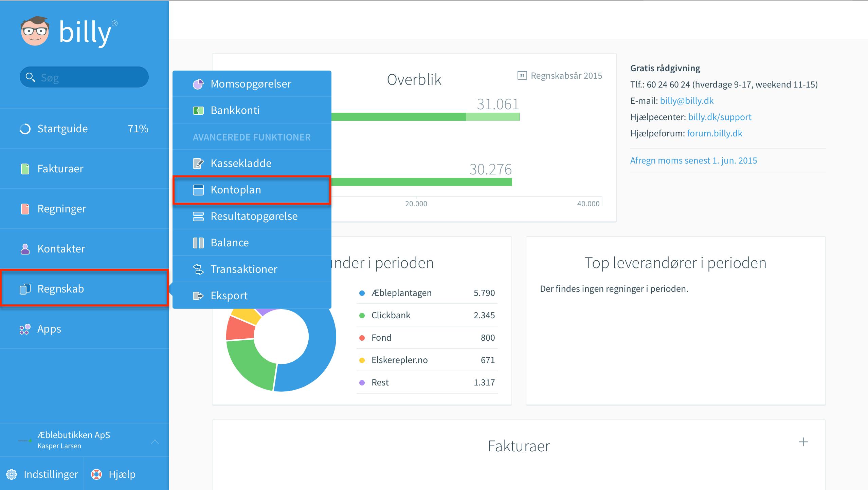Select Balance from the submenu
The width and height of the screenshot is (868, 490).
click(252, 243)
